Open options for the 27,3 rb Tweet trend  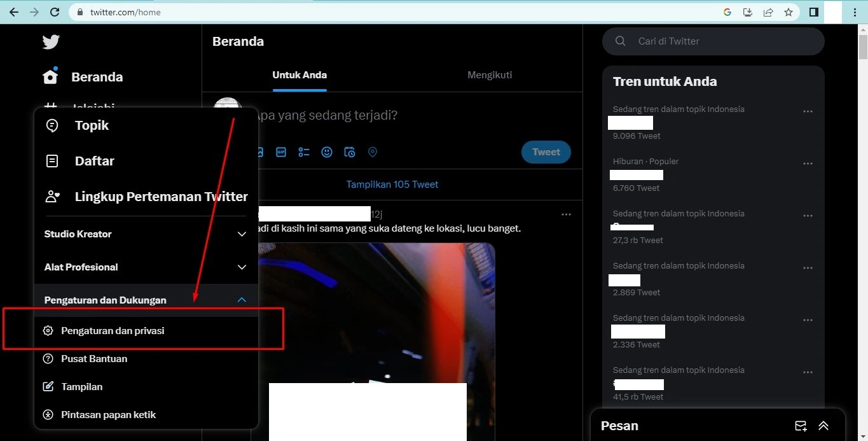click(x=808, y=216)
